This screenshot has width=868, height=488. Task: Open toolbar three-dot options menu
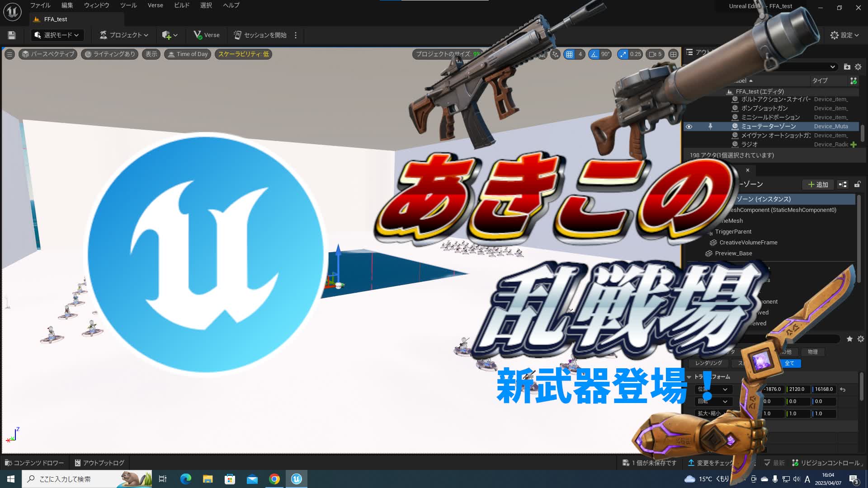tap(296, 35)
